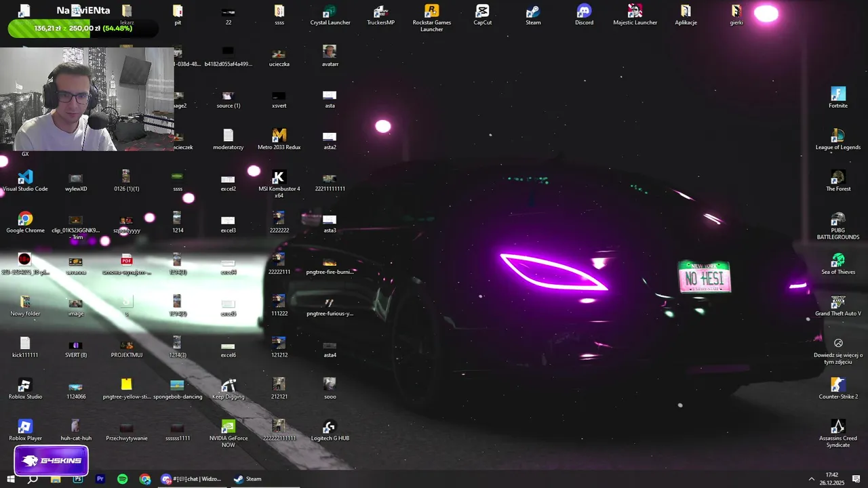Launch Premiere Pro from the taskbar

point(100,479)
